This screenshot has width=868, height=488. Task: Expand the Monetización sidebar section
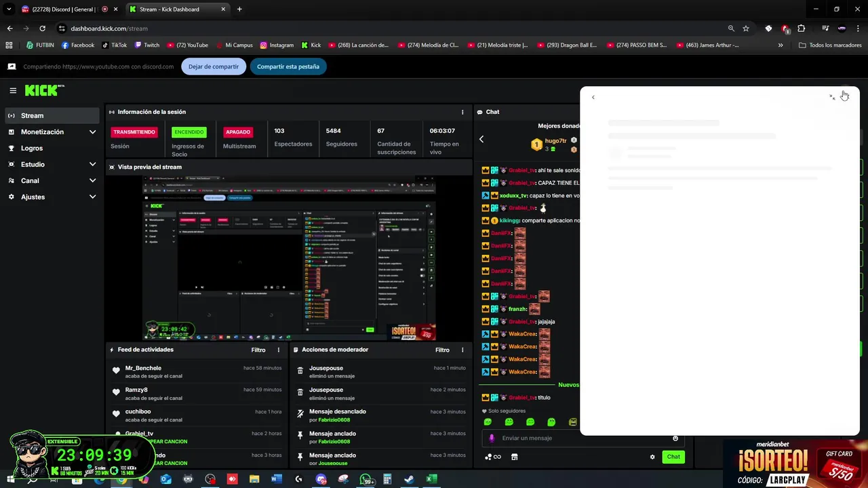[92, 132]
